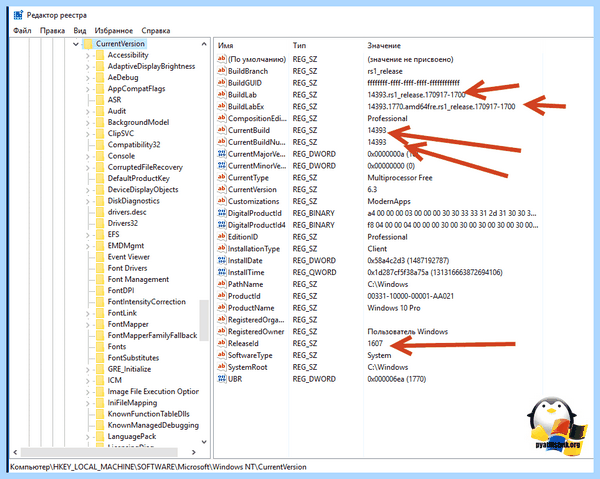
Task: Click the SystemRoot string icon
Action: (222, 367)
